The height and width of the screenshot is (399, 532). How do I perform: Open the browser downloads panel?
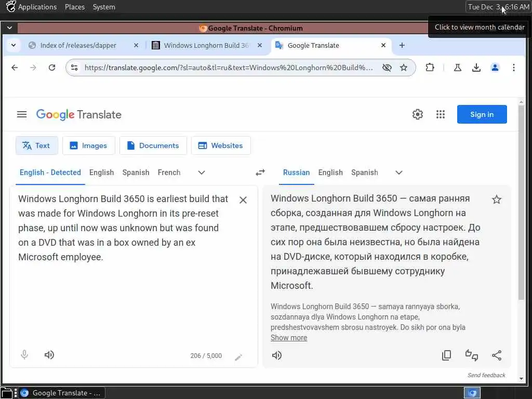coord(476,68)
